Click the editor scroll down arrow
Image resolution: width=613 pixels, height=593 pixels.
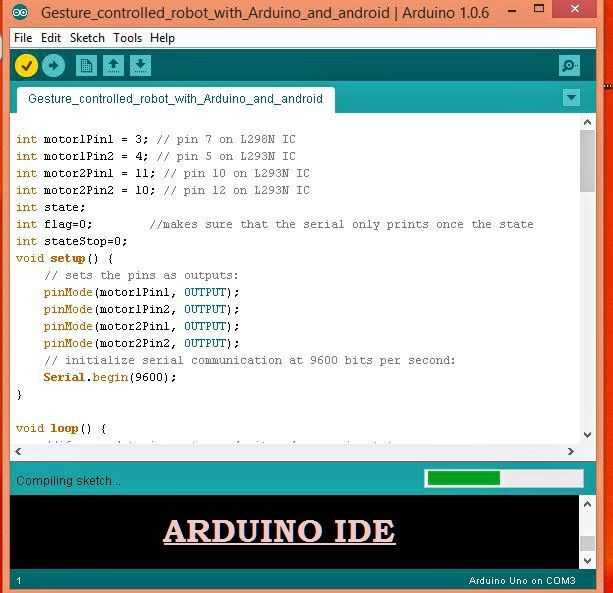pyautogui.click(x=587, y=435)
